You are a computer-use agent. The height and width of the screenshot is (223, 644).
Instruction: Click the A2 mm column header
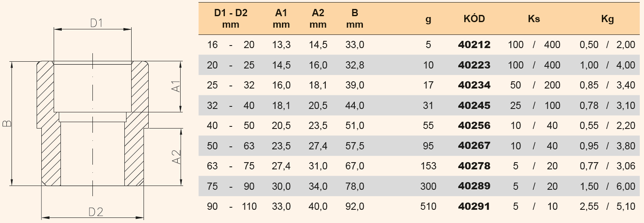click(x=318, y=19)
